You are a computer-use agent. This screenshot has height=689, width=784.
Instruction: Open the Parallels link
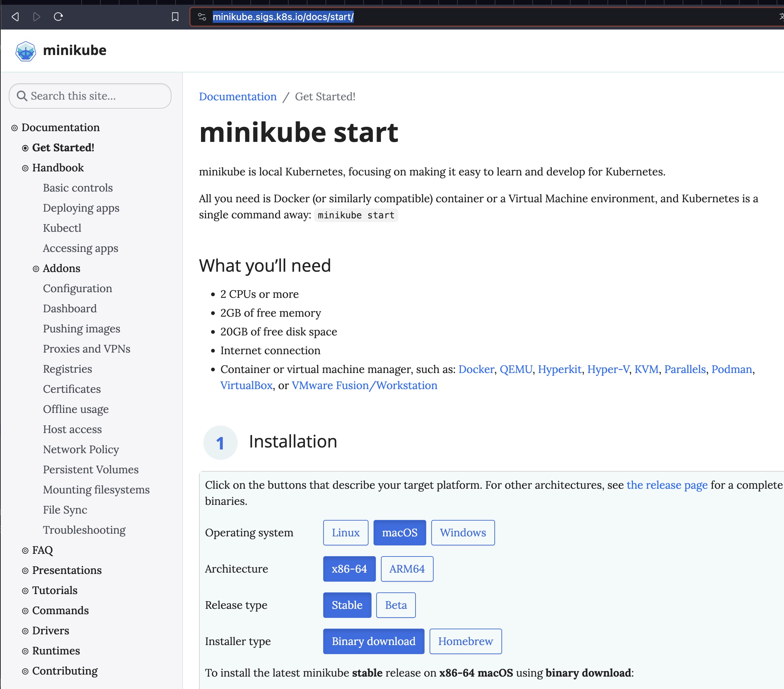(685, 369)
